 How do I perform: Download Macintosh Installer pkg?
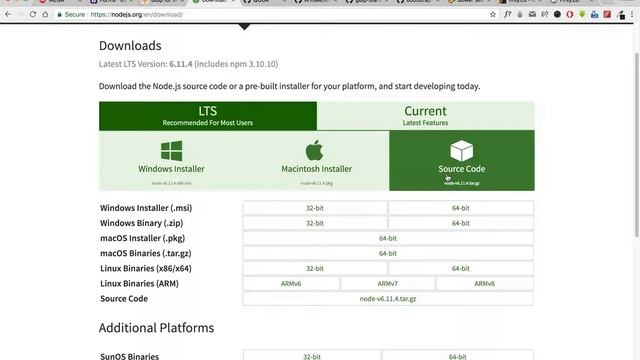click(316, 161)
